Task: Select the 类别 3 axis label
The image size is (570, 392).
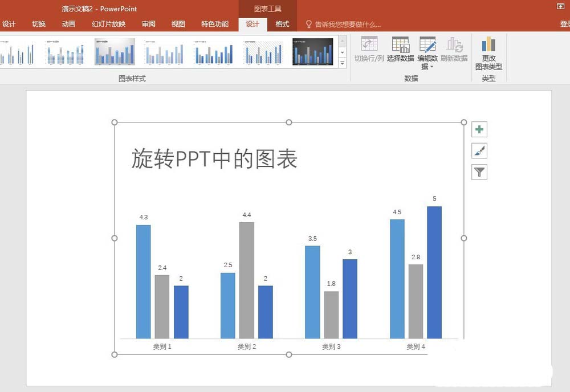Action: [331, 346]
